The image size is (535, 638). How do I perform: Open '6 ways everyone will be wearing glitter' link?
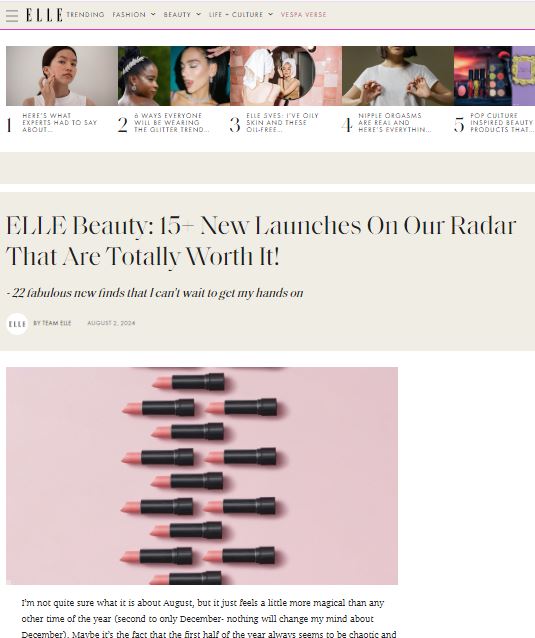point(172,122)
